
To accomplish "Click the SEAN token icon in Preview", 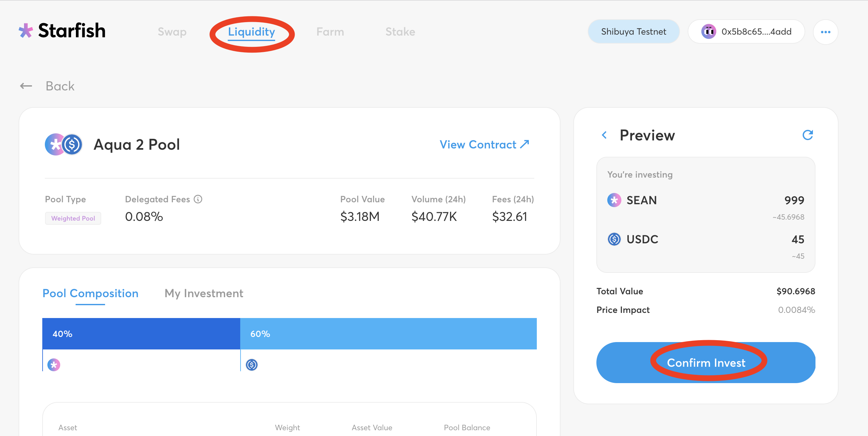I will (614, 200).
